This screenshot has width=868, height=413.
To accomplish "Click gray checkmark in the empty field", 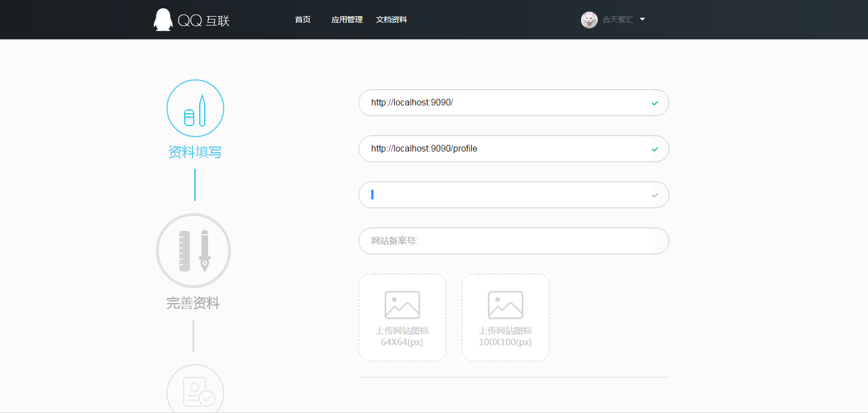I will tap(655, 195).
